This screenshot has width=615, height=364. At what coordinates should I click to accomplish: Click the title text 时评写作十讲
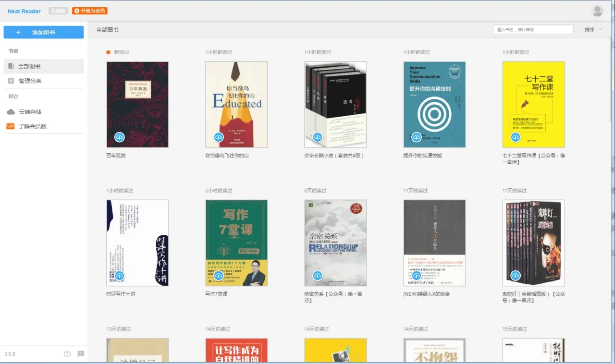pos(121,294)
